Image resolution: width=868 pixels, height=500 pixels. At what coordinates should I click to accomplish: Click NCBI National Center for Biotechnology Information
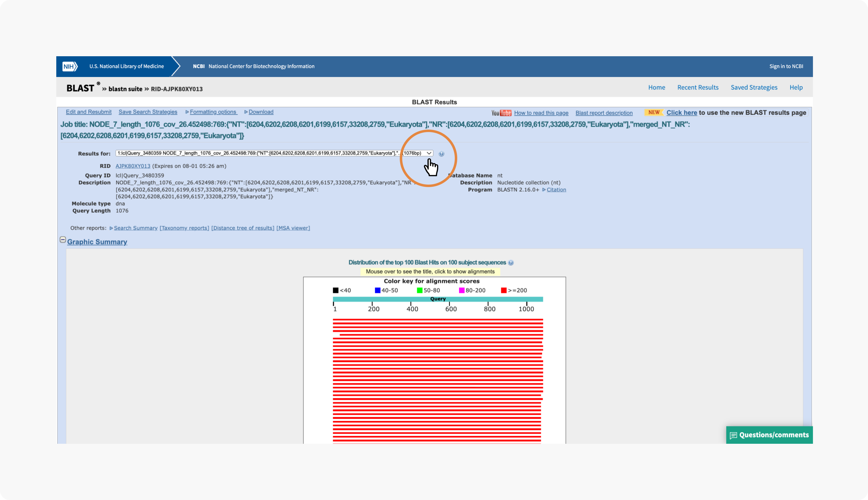[253, 66]
